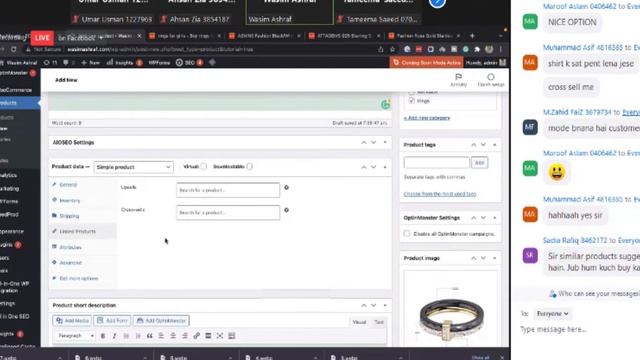Align text center in short description editor
The width and height of the screenshot is (640, 360).
click(173, 336)
